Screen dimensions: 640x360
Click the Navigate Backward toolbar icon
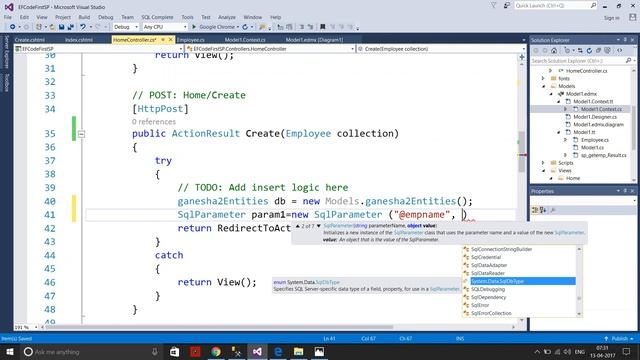13,27
